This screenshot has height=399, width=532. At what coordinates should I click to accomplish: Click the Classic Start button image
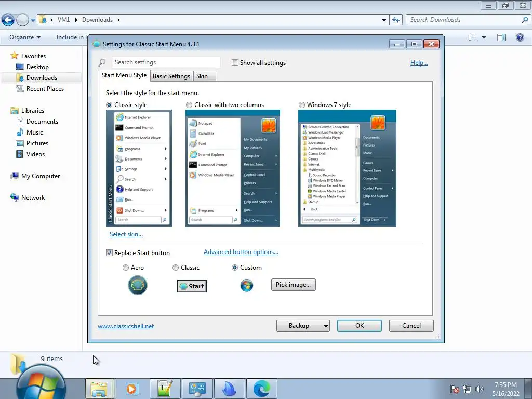pyautogui.click(x=192, y=286)
